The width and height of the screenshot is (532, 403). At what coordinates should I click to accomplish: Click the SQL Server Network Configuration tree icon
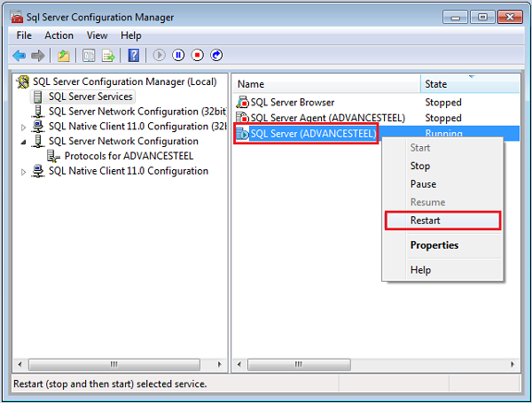(38, 141)
